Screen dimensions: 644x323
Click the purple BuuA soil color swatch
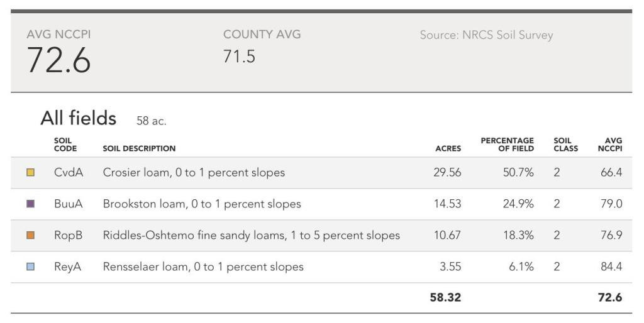coord(31,204)
